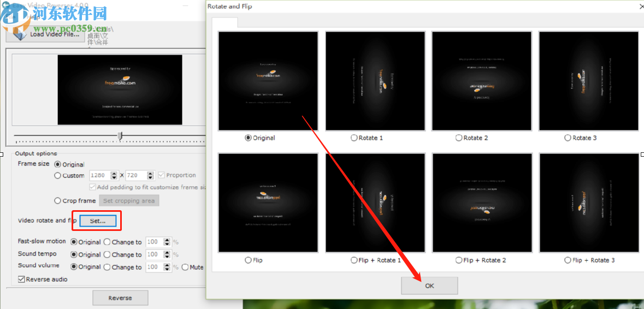Click the Rotate 3 preview thumbnail
This screenshot has height=309, width=644.
(x=588, y=81)
